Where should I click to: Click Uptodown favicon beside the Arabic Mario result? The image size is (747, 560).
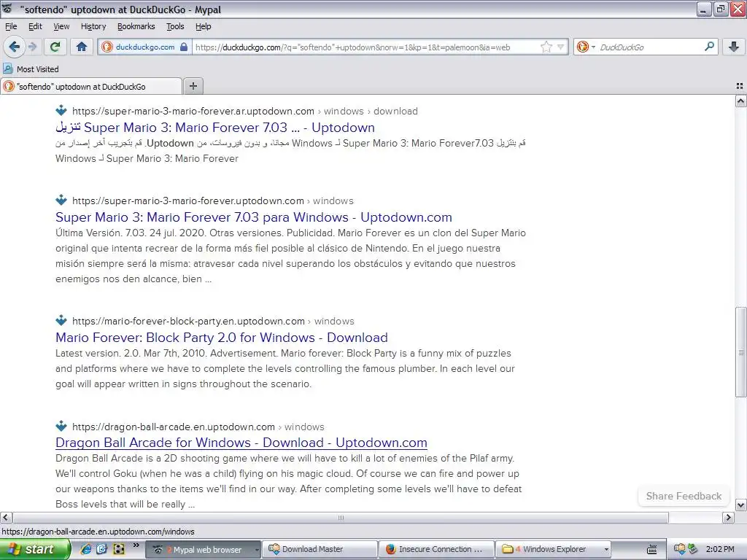61,111
